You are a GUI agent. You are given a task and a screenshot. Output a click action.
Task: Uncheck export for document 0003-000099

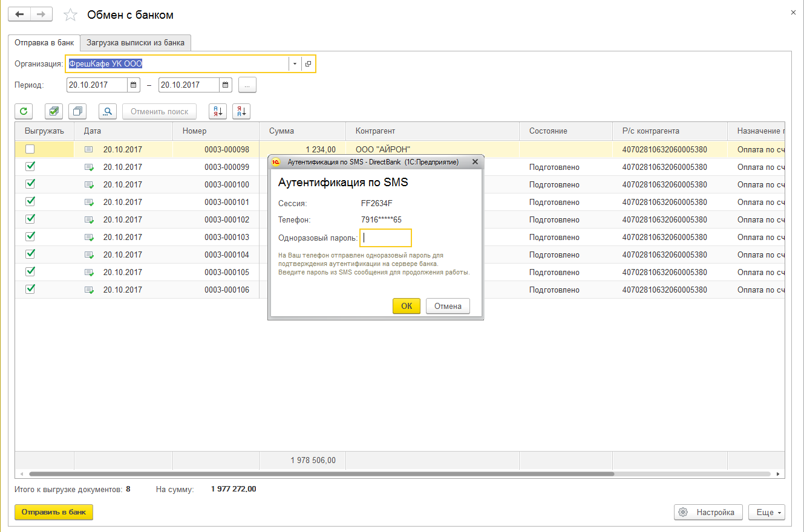click(x=30, y=166)
